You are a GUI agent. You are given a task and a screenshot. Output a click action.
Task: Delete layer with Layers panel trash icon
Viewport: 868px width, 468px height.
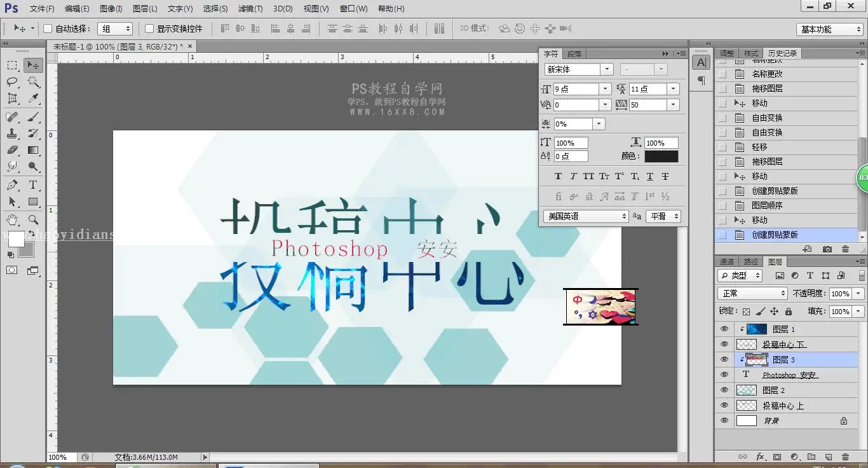tap(845, 457)
